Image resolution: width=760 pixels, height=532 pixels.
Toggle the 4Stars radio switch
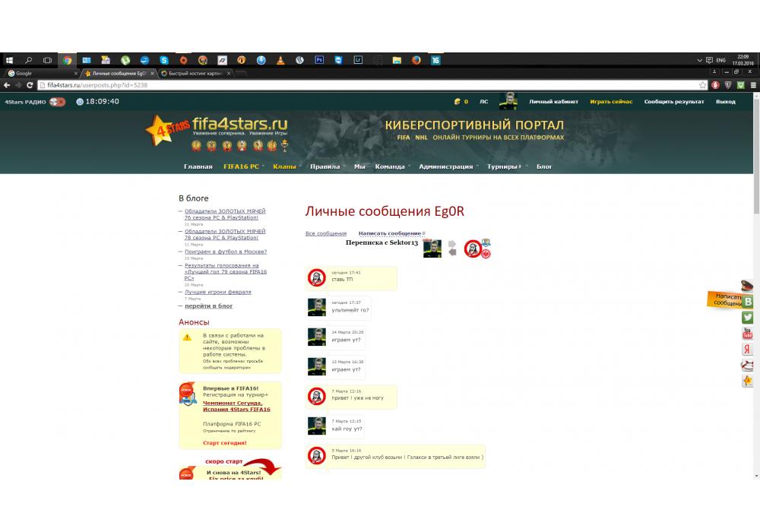(57, 102)
